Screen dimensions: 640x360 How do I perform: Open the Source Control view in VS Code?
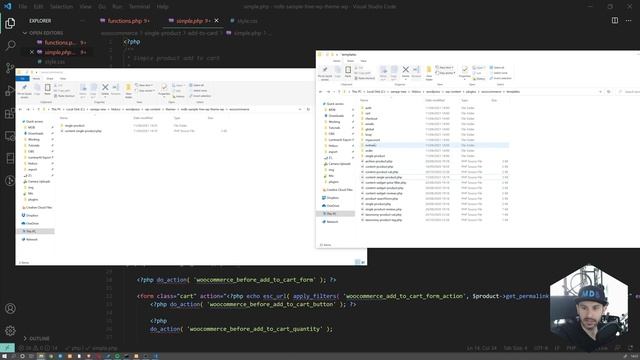[10, 68]
